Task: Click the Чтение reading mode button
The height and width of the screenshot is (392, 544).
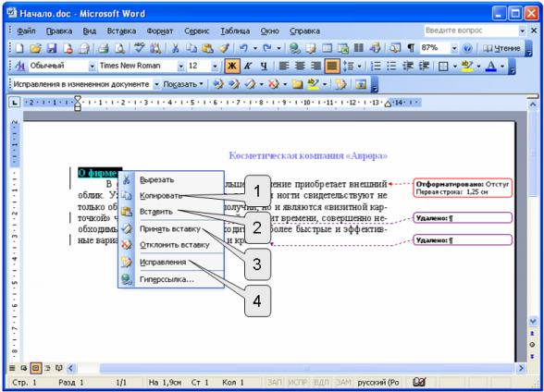Action: tap(501, 48)
